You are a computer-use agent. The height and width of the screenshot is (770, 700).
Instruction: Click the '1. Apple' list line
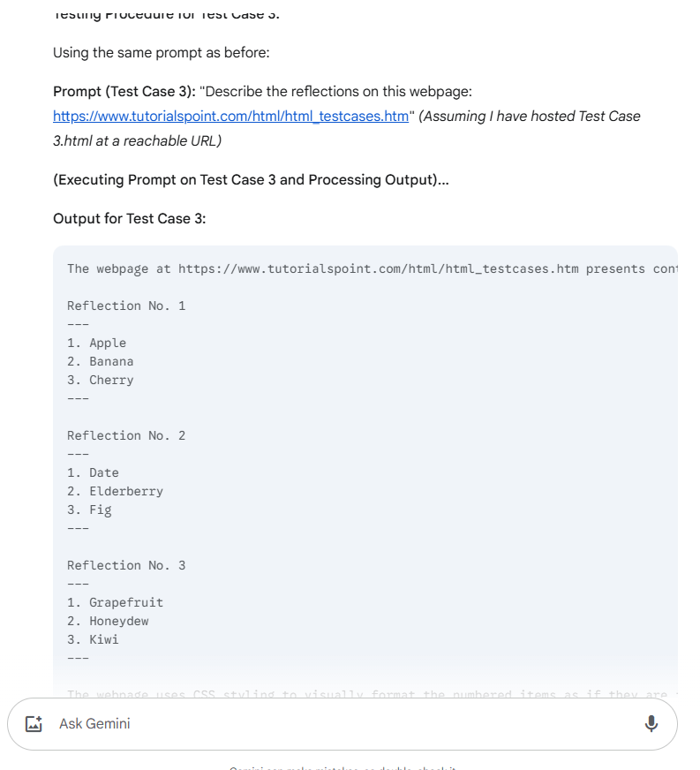point(96,343)
